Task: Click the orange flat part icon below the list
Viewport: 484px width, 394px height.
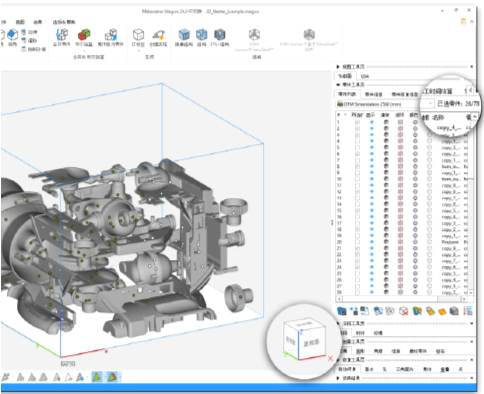Action: tap(442, 311)
